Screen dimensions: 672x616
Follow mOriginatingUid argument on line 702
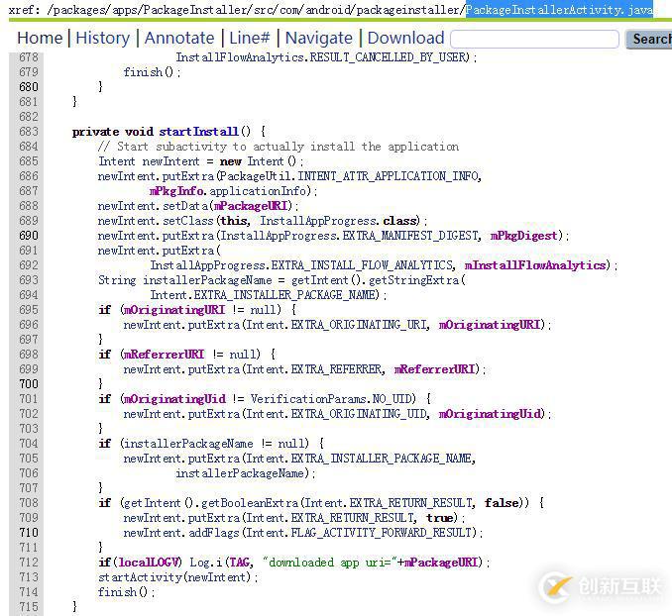coord(490,414)
